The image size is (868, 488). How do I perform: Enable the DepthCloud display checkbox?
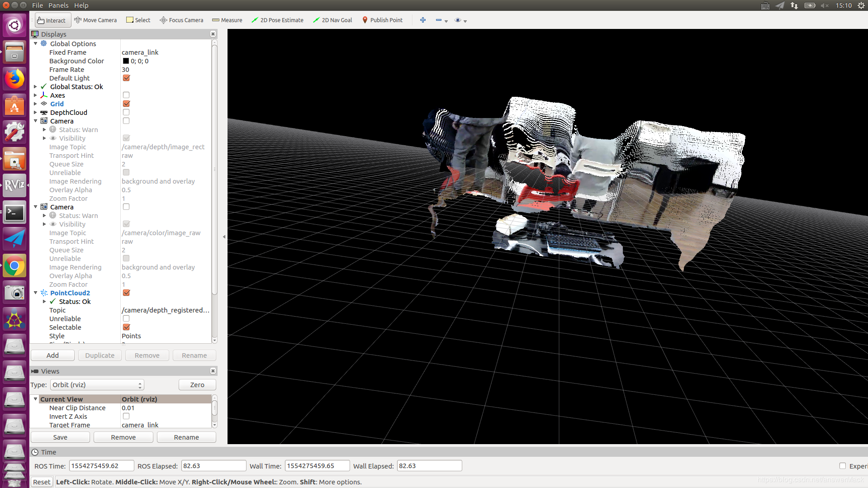[126, 113]
